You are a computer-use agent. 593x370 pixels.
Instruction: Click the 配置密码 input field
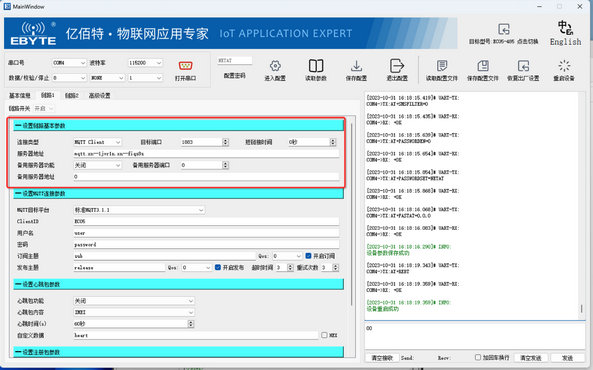[234, 61]
